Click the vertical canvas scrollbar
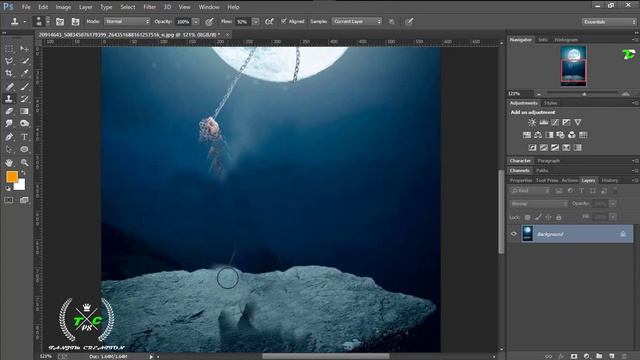Viewport: 640px width, 360px height. (501, 212)
